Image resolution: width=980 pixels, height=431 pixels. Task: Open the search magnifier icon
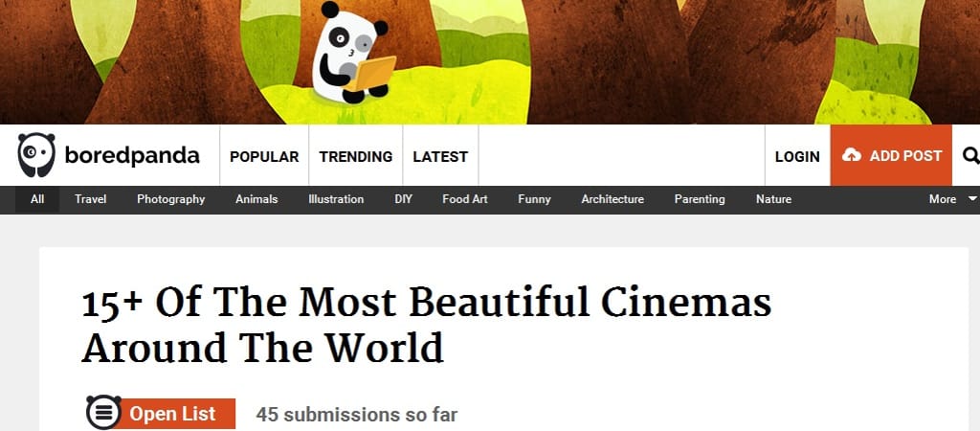[x=970, y=155]
